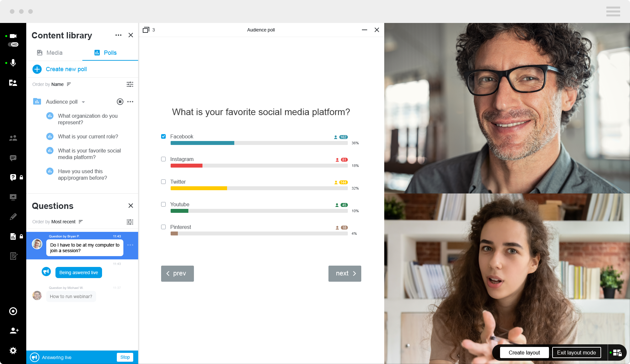
Task: Click the next button in Audience poll
Action: tap(345, 273)
